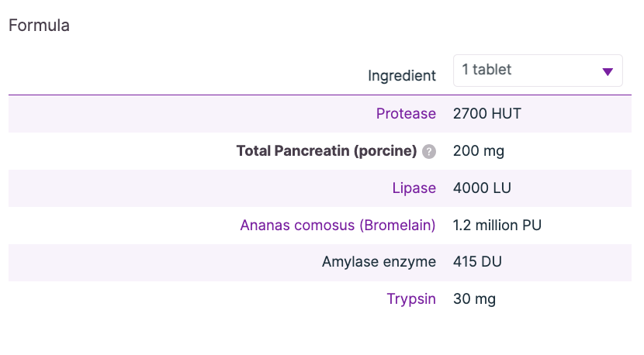Image resolution: width=644 pixels, height=355 pixels.
Task: Click the Formula section heading
Action: (x=39, y=26)
